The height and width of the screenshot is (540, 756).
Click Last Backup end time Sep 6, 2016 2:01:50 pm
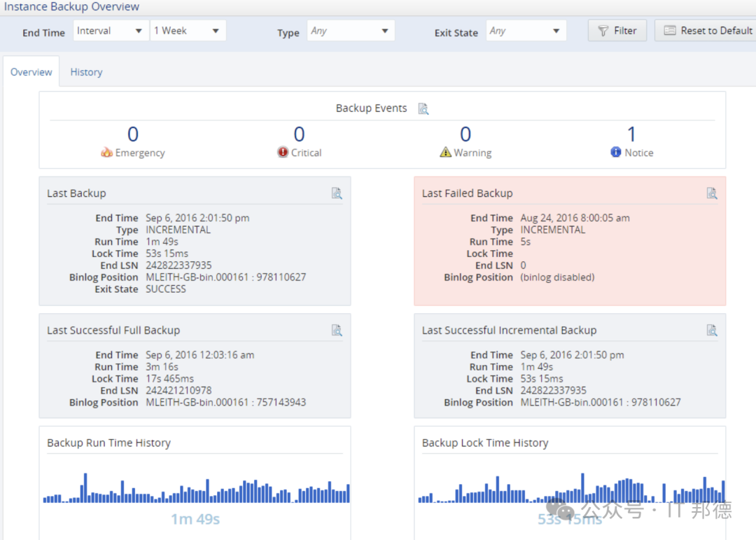[x=197, y=218]
